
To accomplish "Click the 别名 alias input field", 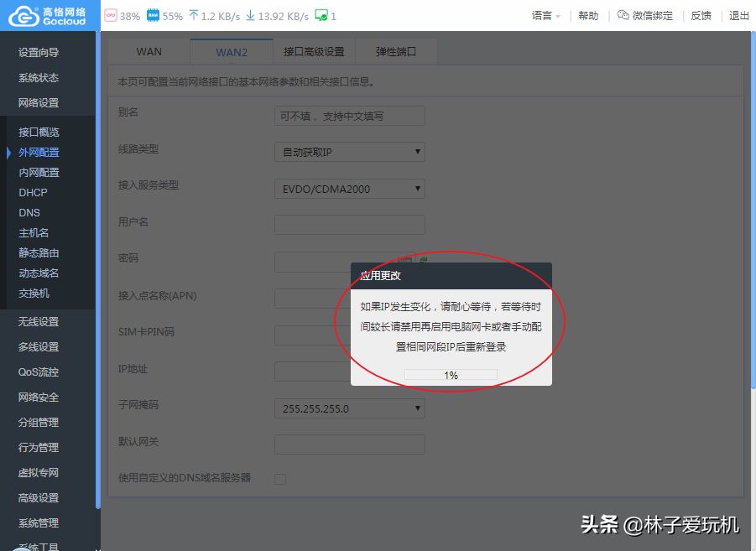I will [349, 116].
